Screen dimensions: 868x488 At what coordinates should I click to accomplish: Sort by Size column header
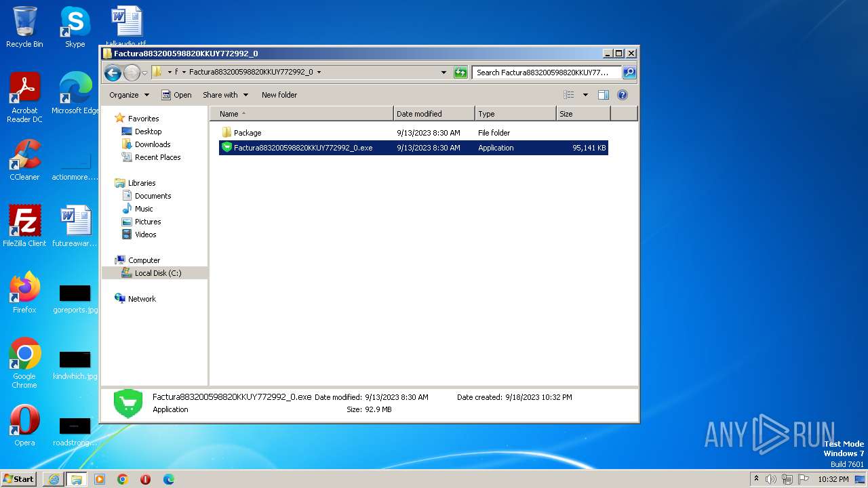[583, 114]
